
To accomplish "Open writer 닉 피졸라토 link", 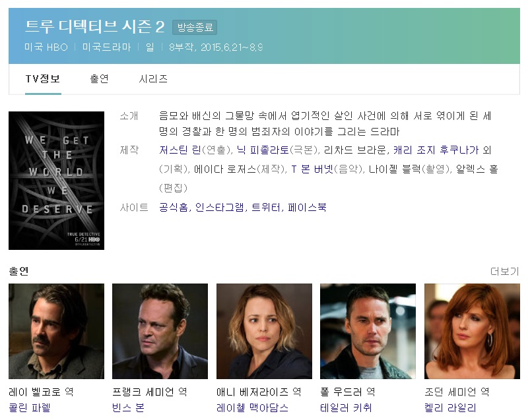I will tap(263, 150).
